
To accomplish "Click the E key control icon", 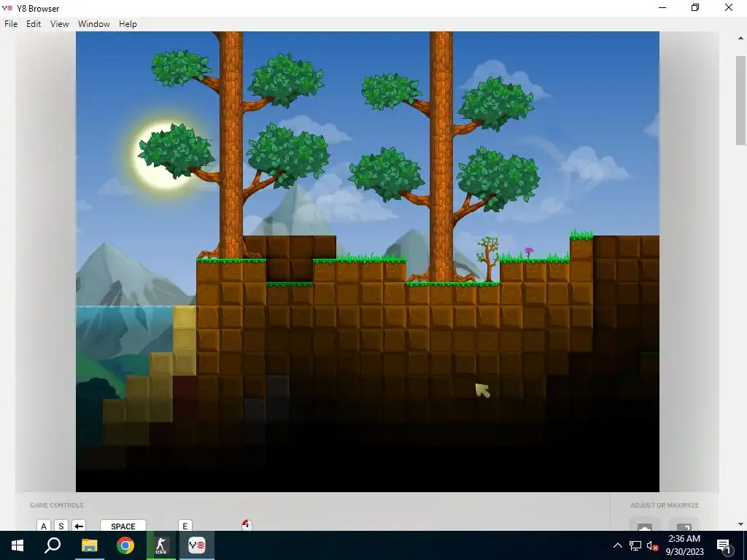I will pos(185,526).
